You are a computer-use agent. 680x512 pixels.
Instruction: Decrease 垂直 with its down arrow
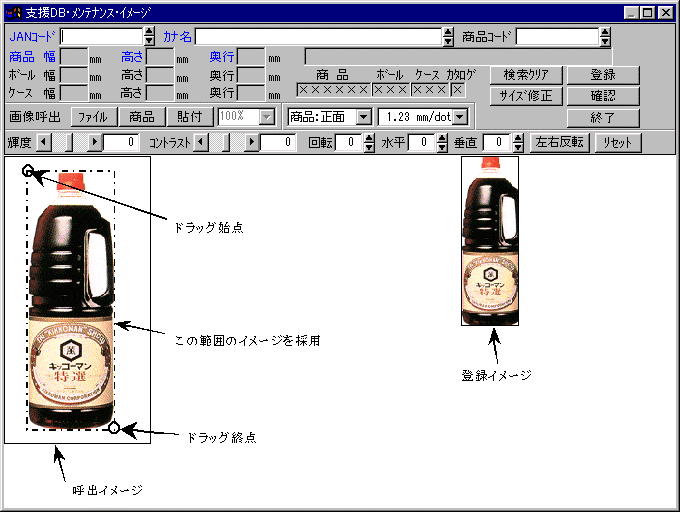518,147
